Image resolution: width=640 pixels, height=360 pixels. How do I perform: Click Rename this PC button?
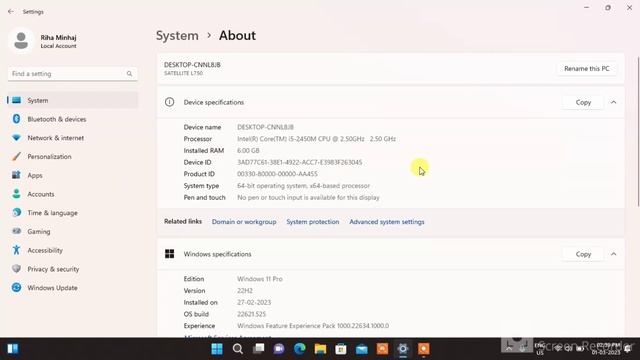587,69
